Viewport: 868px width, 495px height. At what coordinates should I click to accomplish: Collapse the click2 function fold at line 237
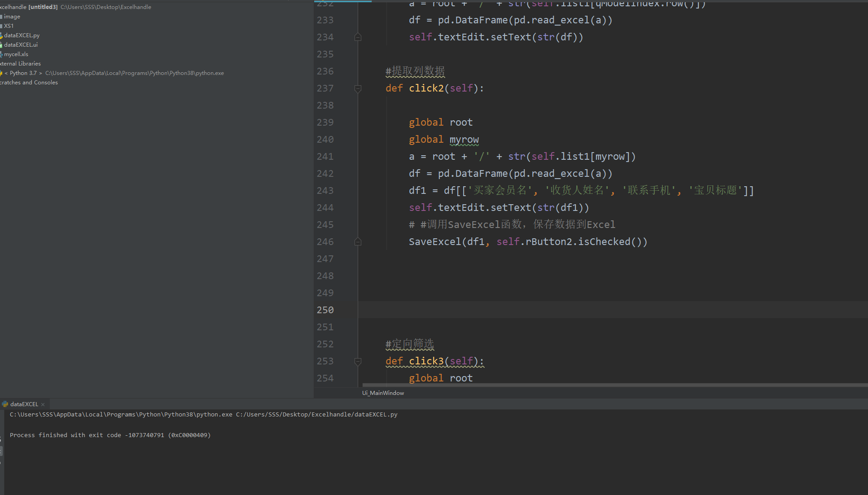(358, 88)
